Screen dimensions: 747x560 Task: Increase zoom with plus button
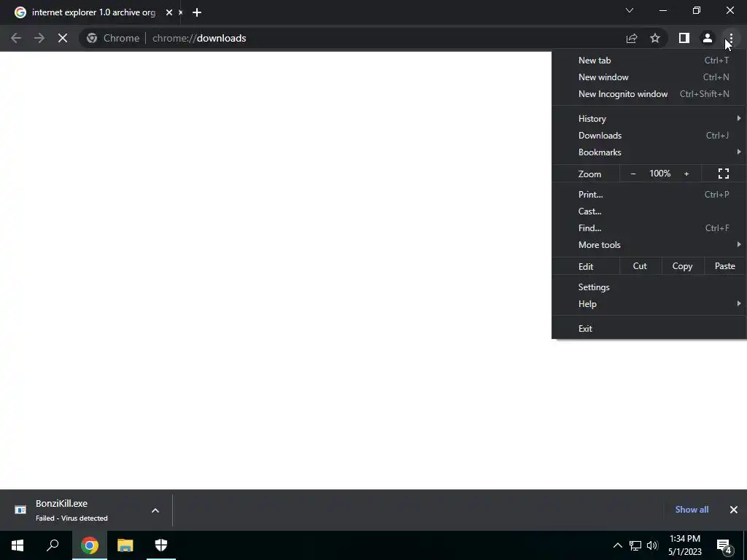[686, 174]
